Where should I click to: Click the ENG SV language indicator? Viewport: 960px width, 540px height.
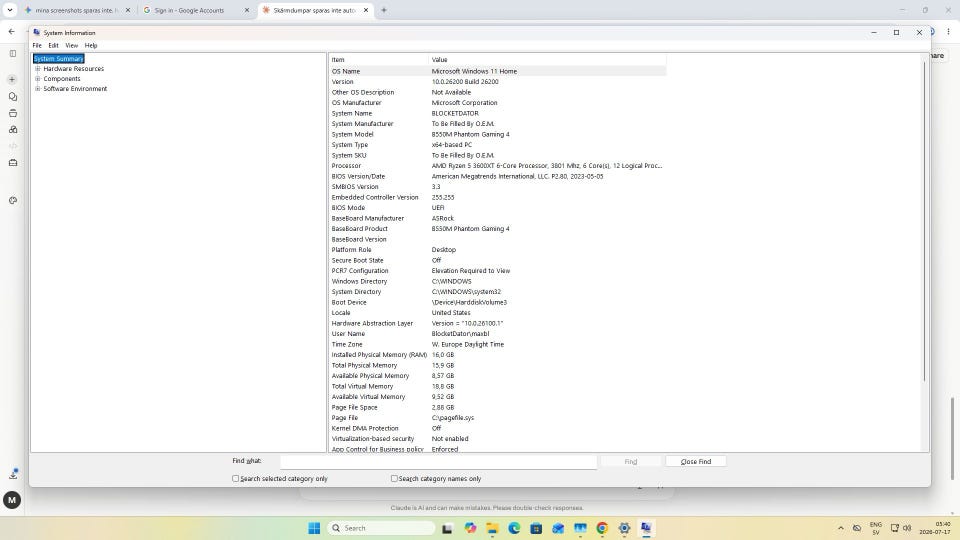pos(876,528)
